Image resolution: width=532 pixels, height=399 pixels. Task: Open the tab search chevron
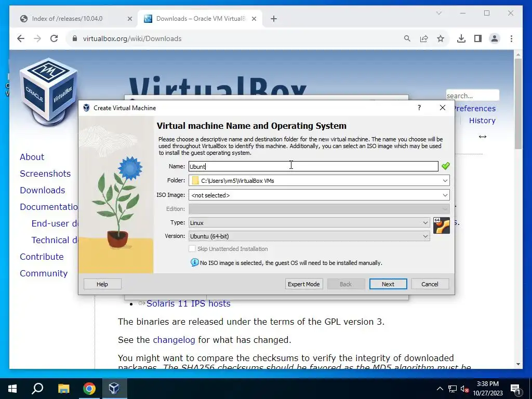pyautogui.click(x=438, y=13)
